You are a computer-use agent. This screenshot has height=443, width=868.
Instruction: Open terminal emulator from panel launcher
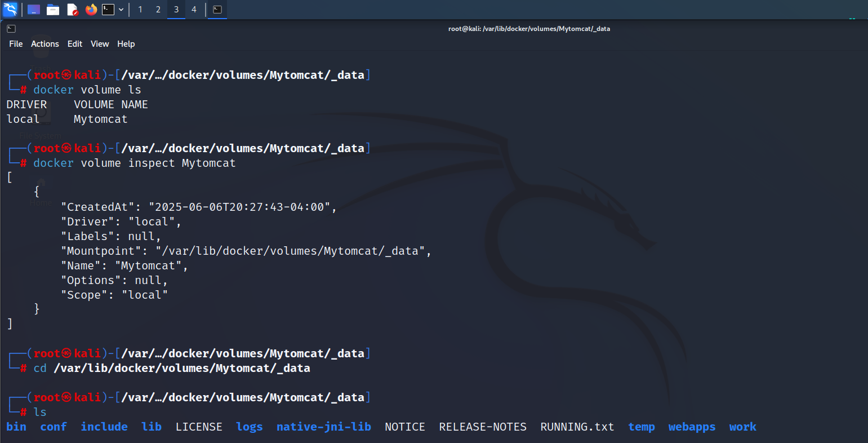point(108,10)
